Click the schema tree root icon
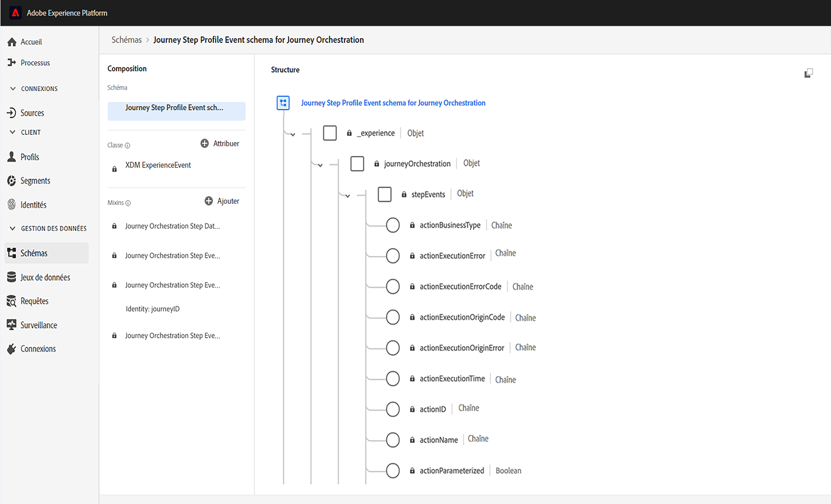This screenshot has height=504, width=831. tap(283, 103)
